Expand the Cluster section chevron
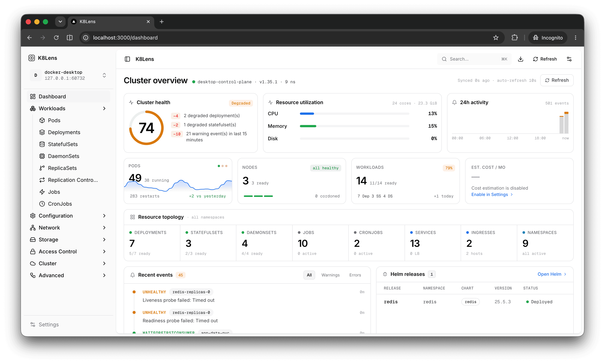This screenshot has width=605, height=364. click(x=104, y=263)
